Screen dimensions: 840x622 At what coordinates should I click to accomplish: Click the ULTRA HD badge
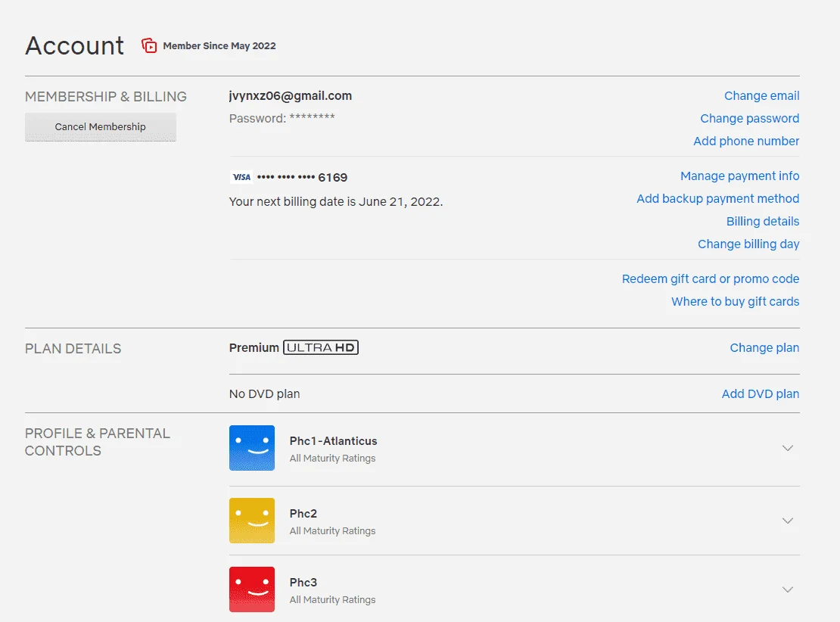pos(320,347)
